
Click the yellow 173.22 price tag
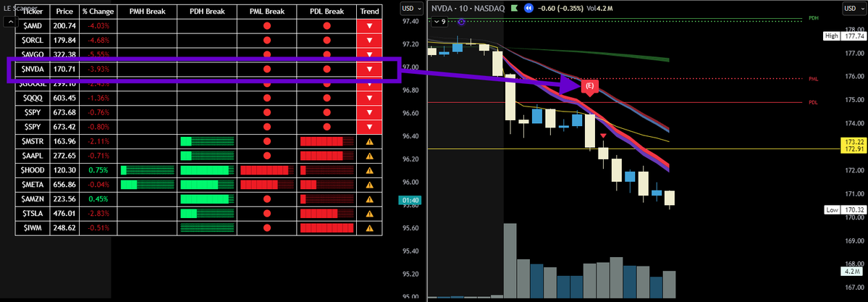(853, 142)
